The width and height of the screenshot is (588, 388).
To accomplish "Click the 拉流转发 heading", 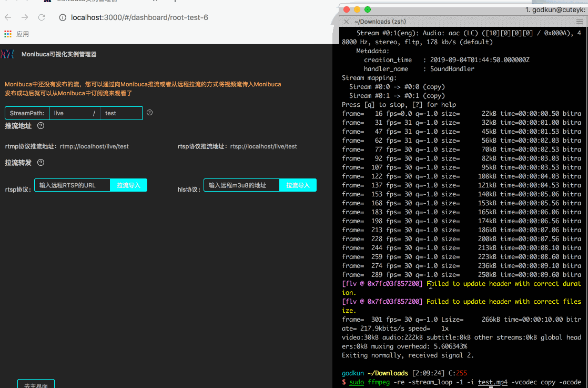I will (x=18, y=163).
